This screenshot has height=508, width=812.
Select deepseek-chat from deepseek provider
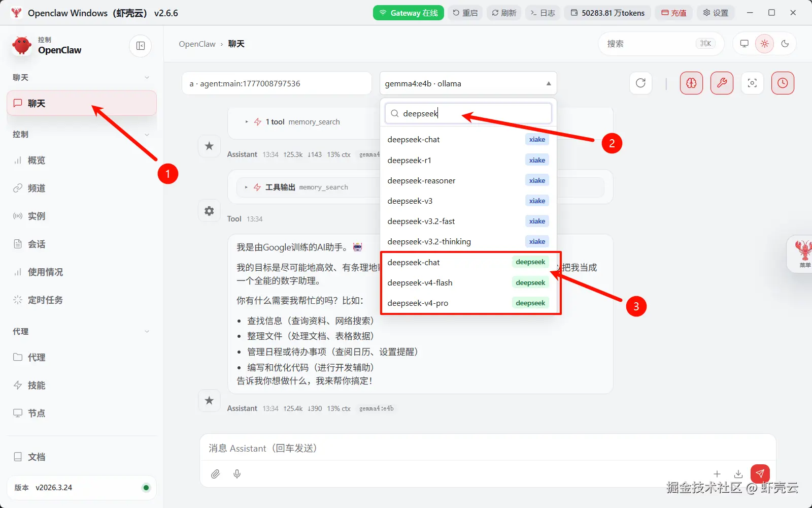(x=468, y=262)
